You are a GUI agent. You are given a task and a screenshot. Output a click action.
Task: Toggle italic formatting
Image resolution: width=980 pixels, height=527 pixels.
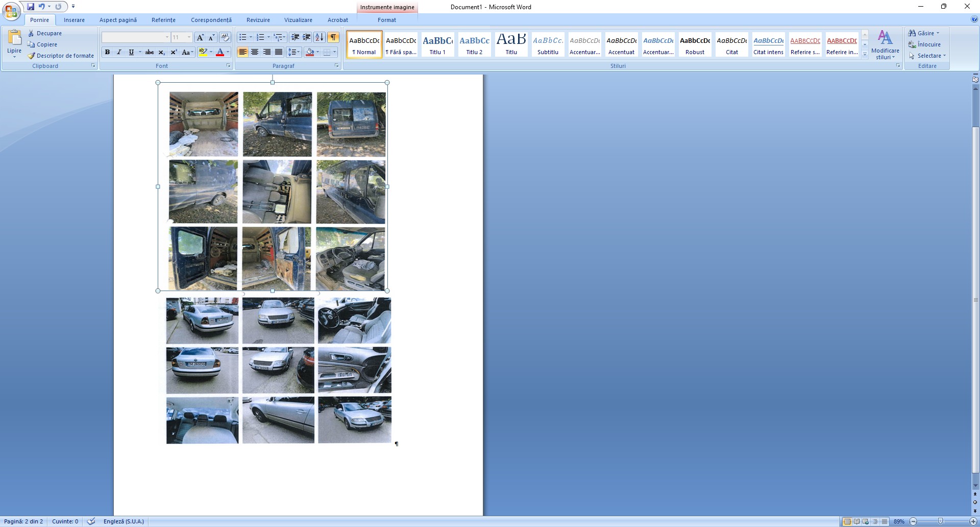pyautogui.click(x=119, y=52)
